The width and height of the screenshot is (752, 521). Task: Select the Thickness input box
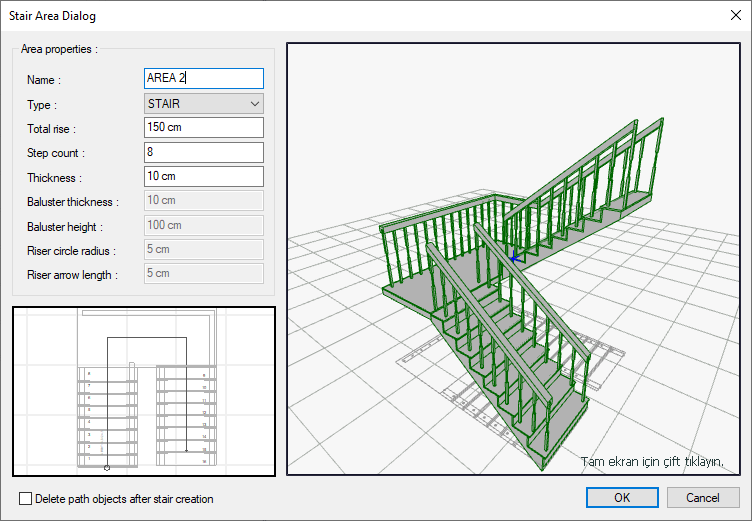coord(204,177)
